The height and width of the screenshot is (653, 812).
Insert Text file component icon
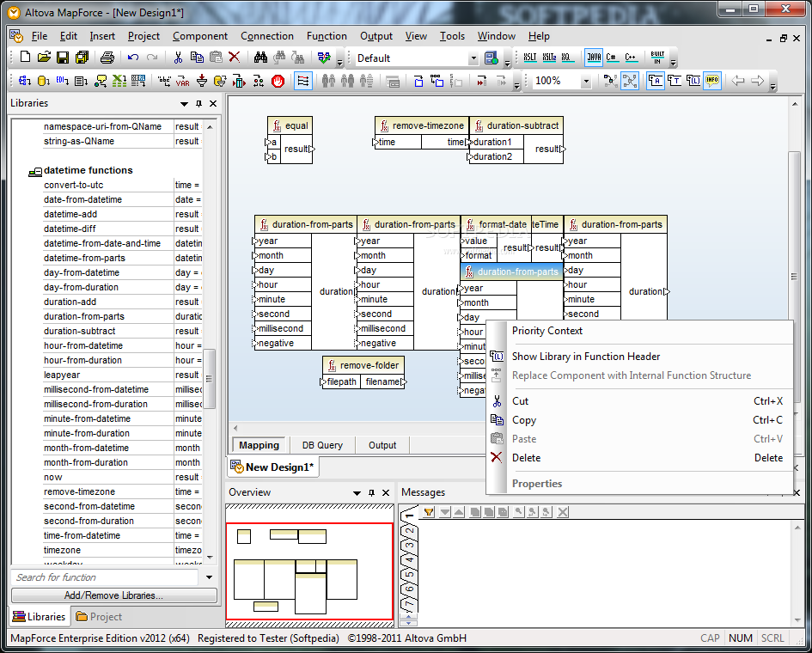(82, 81)
